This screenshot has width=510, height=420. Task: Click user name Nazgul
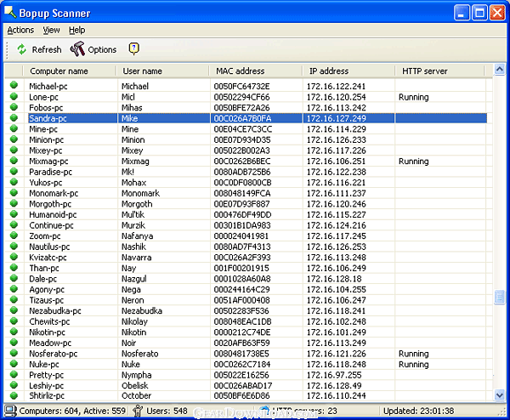(134, 279)
